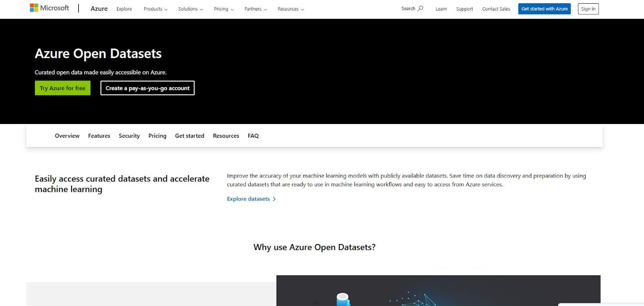644x306 pixels.
Task: Click Get started with Azure button
Action: pyautogui.click(x=544, y=9)
